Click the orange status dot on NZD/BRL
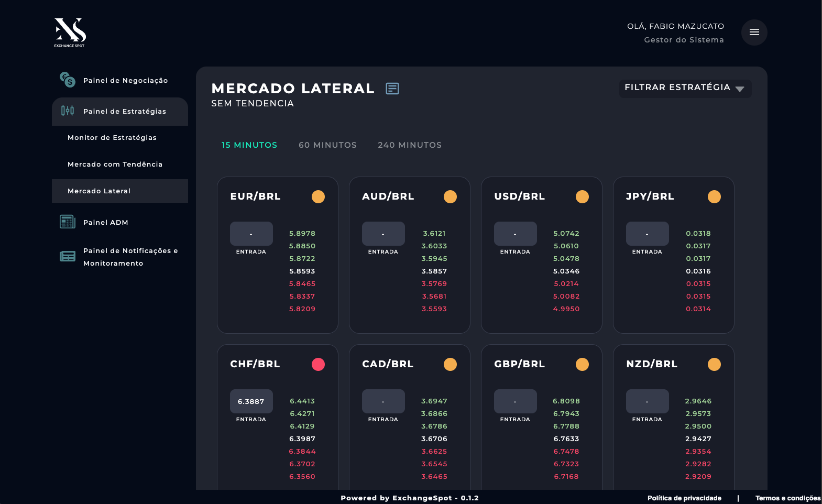 tap(714, 364)
